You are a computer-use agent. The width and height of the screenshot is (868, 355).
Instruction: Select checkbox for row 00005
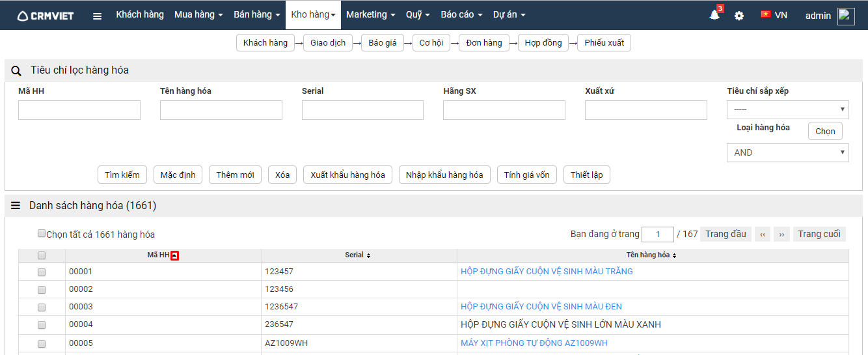tap(42, 343)
